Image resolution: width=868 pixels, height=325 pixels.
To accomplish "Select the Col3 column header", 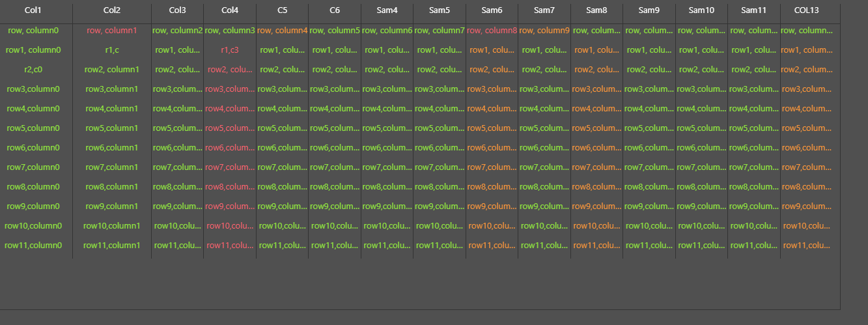I will [177, 10].
